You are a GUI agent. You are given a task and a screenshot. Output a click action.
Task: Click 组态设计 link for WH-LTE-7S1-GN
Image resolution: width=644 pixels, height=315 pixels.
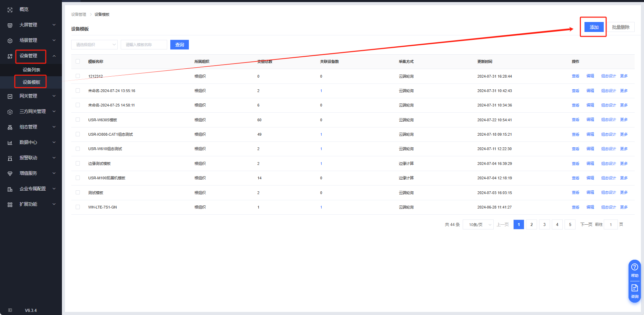tap(608, 207)
